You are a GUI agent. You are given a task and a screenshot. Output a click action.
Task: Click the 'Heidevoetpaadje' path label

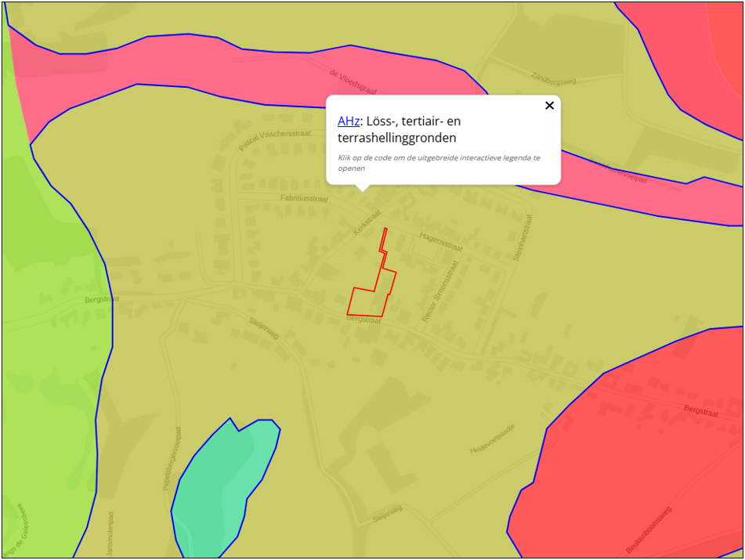coord(492,439)
